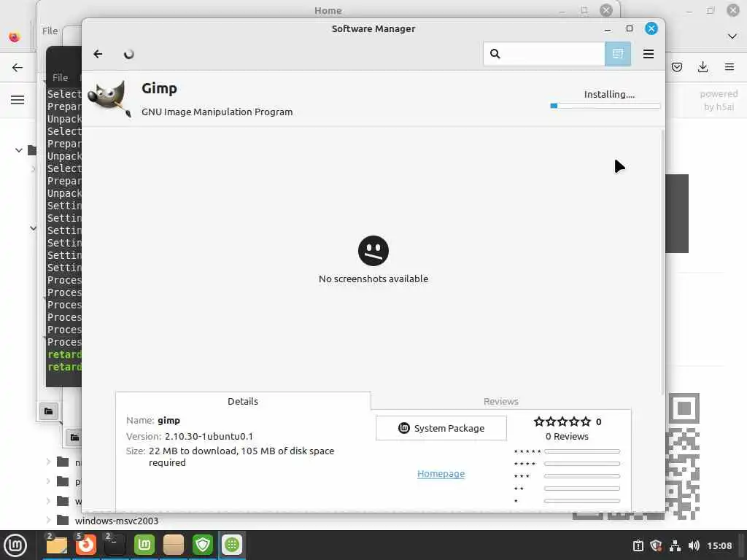Open the Firefox downloads icon
This screenshot has height=560, width=747.
(703, 67)
